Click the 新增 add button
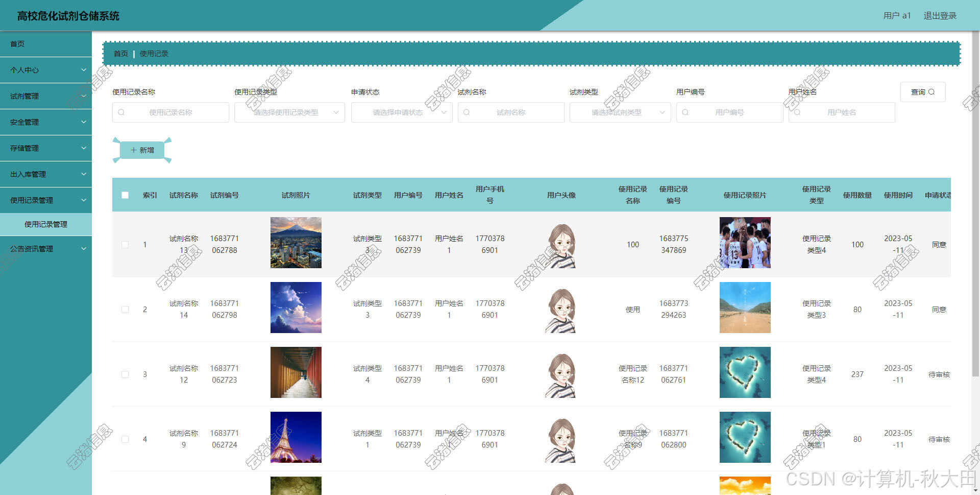Screen dimensions: 980x495 click(142, 150)
